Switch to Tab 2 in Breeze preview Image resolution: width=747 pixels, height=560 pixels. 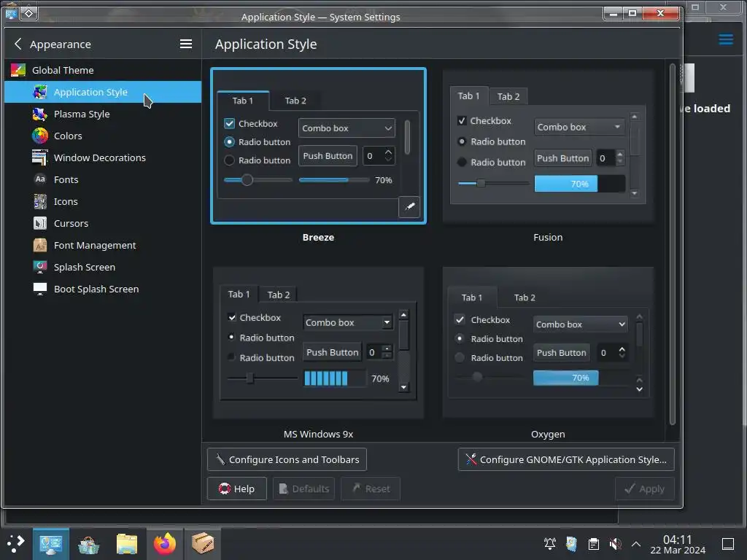tap(295, 101)
